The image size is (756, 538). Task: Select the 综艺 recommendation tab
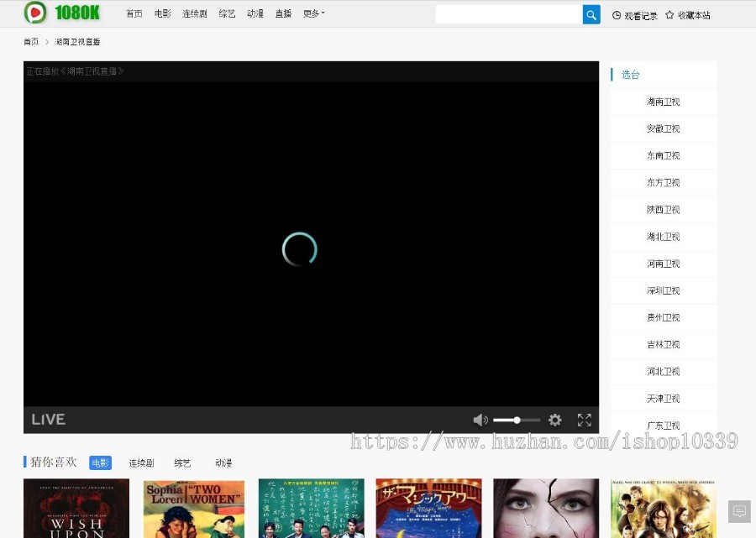coord(182,463)
